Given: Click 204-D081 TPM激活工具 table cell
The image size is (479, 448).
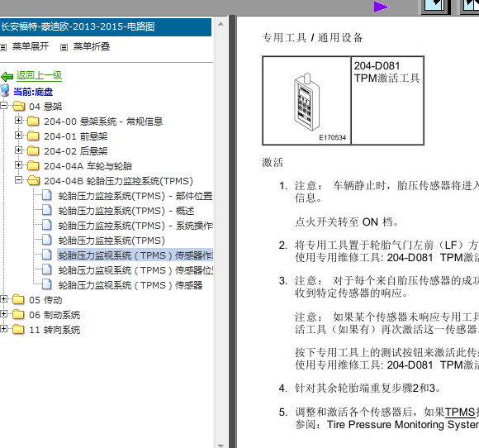Looking at the screenshot, I should click(x=387, y=101).
